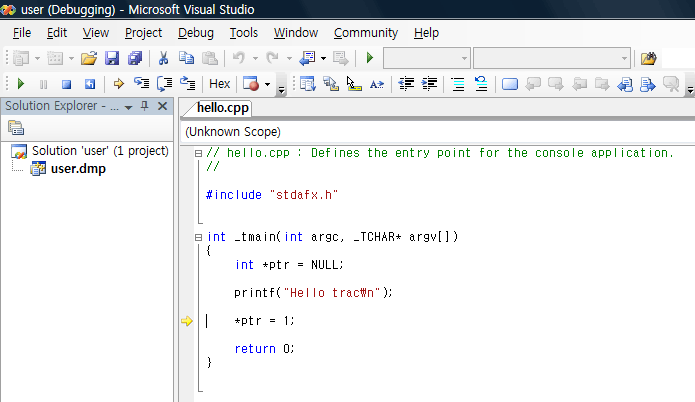Toggle bookmark on the current line
This screenshot has height=402, width=695.
tap(510, 84)
